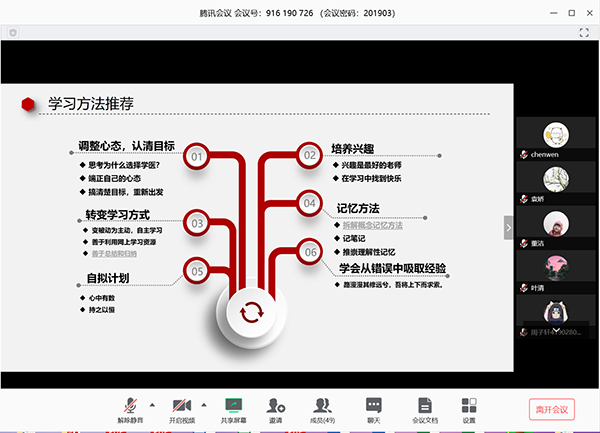Open the 聊天 chat panel
The width and height of the screenshot is (600, 433).
coord(374,405)
